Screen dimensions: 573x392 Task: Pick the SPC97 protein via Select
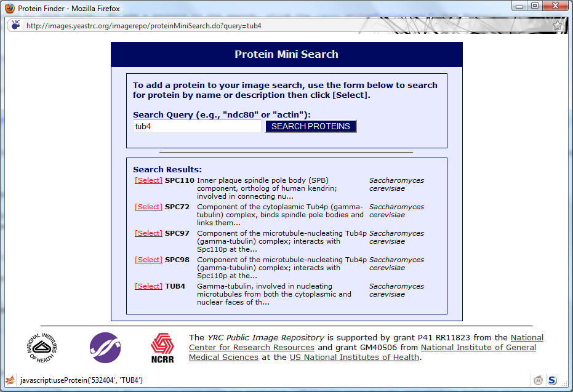[x=148, y=233]
